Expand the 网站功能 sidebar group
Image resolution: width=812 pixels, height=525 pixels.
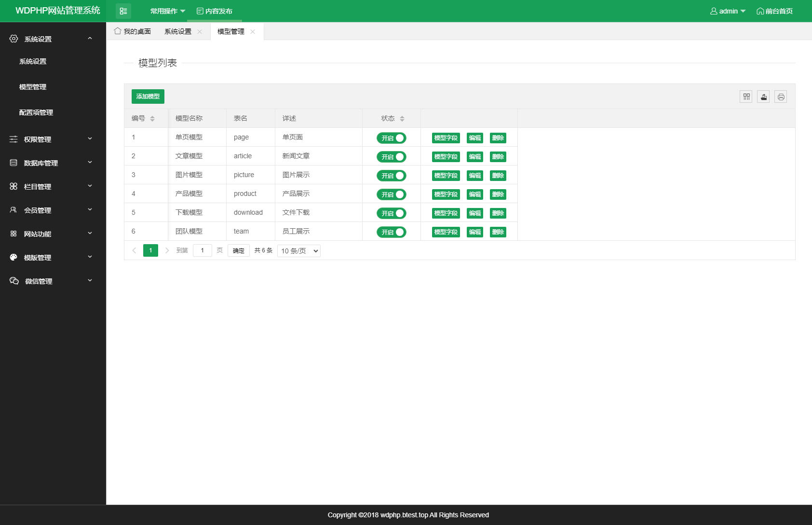click(53, 234)
